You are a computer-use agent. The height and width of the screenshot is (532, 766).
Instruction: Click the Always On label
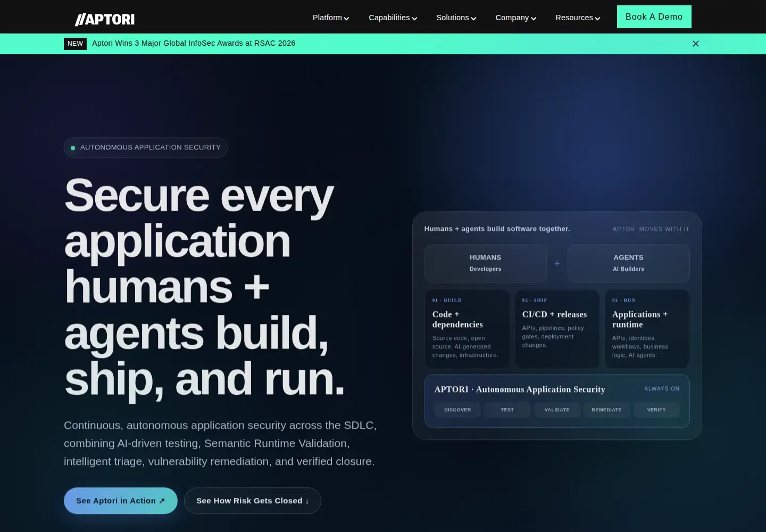point(662,389)
